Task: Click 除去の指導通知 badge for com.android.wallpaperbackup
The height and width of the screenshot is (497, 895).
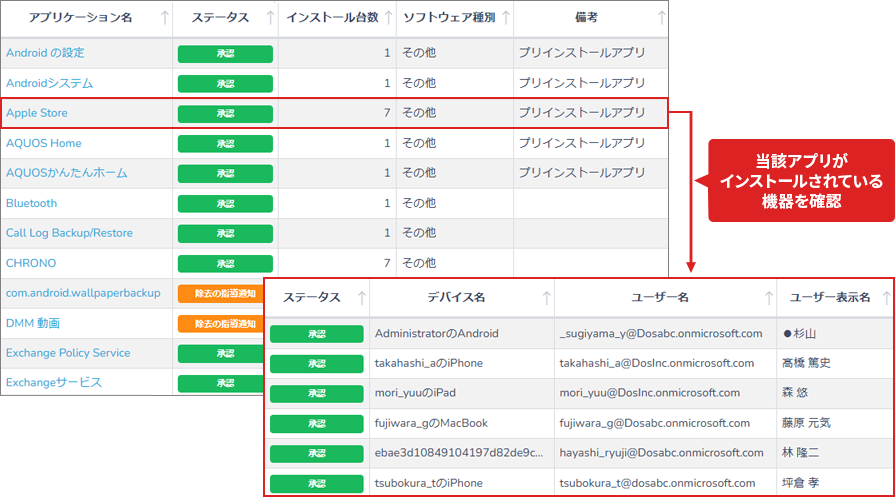Action: click(x=221, y=294)
